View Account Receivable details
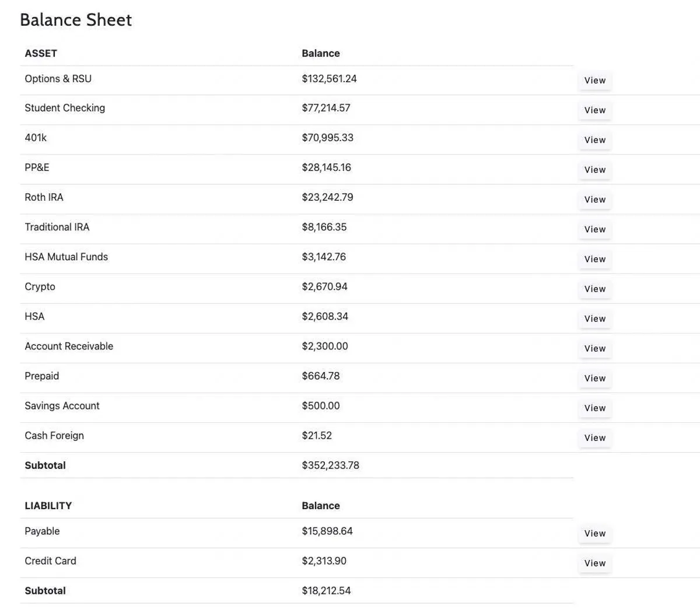The width and height of the screenshot is (700, 609). pyautogui.click(x=594, y=348)
